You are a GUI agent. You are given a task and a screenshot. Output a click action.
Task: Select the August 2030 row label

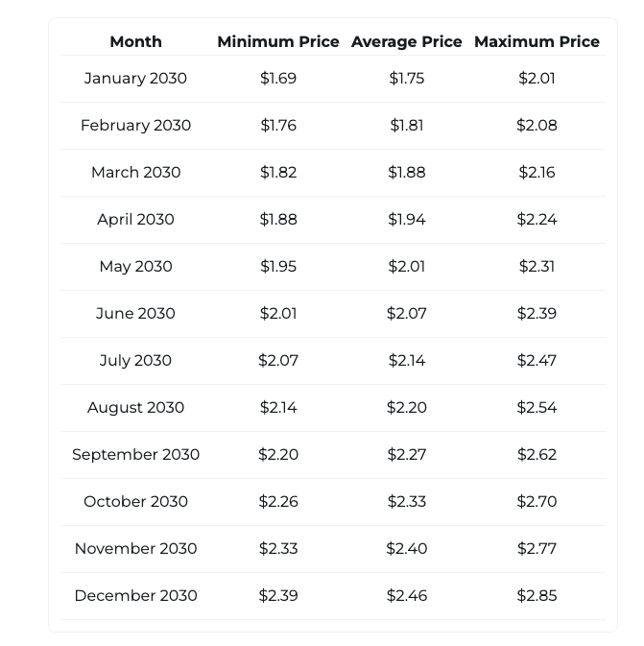point(135,407)
